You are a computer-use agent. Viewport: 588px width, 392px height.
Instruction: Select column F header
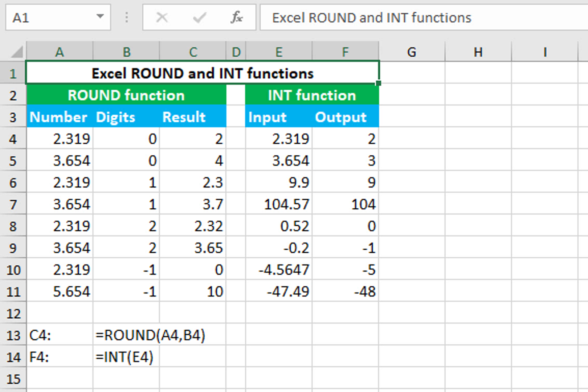pos(346,52)
